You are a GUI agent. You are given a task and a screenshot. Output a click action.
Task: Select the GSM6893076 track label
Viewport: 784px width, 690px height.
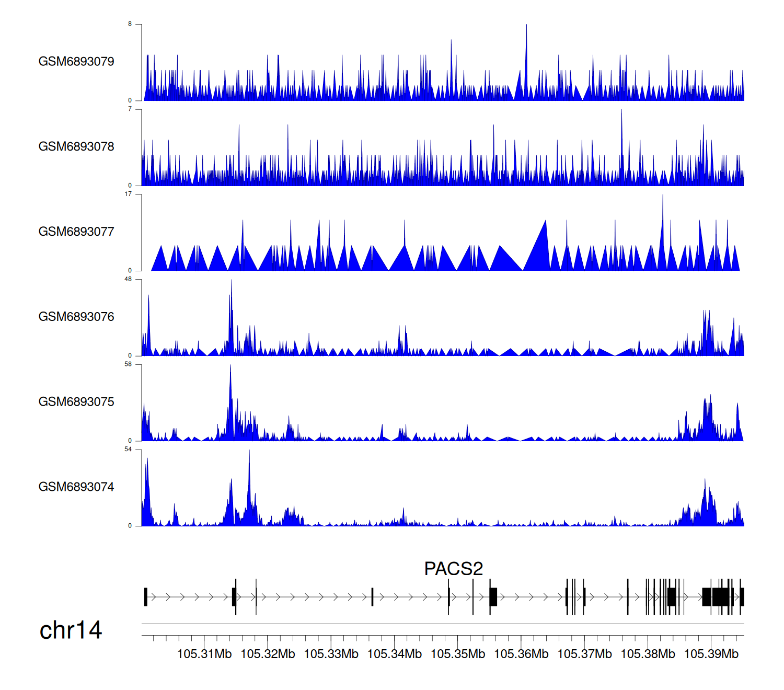(x=76, y=317)
